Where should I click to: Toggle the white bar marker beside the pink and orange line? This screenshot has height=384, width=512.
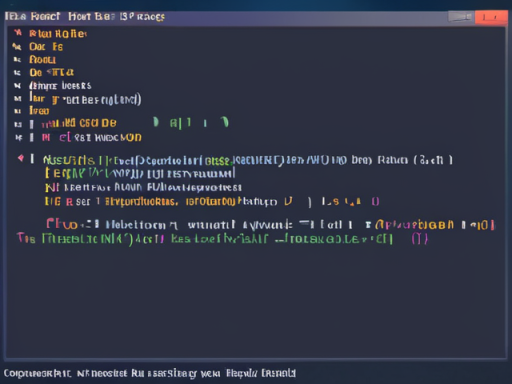coord(32,124)
